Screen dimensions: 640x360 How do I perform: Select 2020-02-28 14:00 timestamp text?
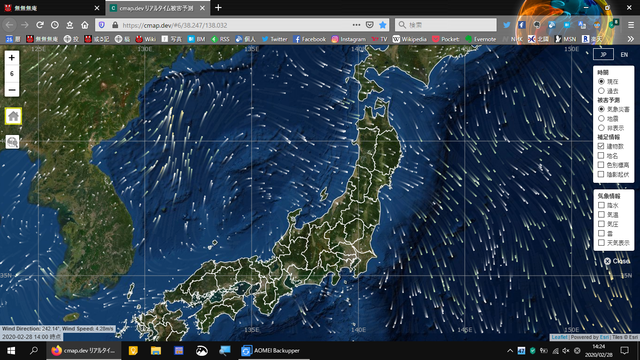(31, 337)
